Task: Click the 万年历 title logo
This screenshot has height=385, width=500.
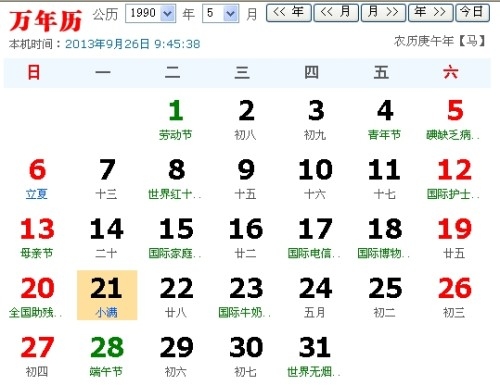Action: (46, 21)
